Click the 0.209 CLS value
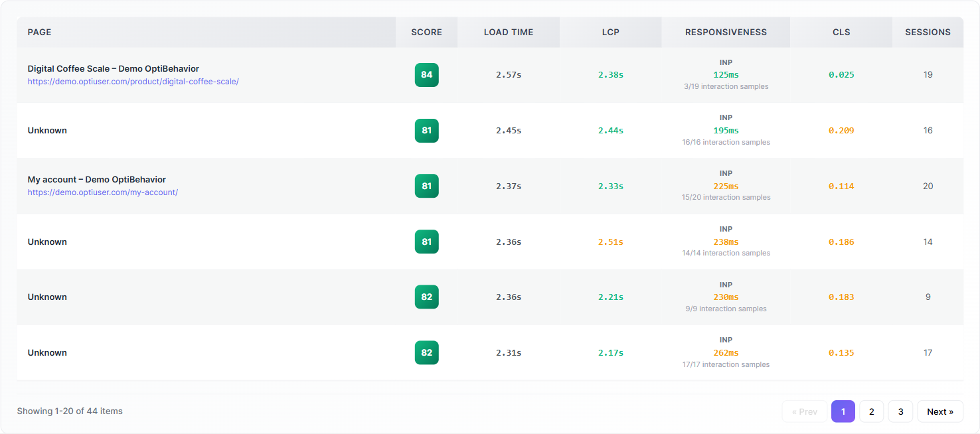 point(841,131)
